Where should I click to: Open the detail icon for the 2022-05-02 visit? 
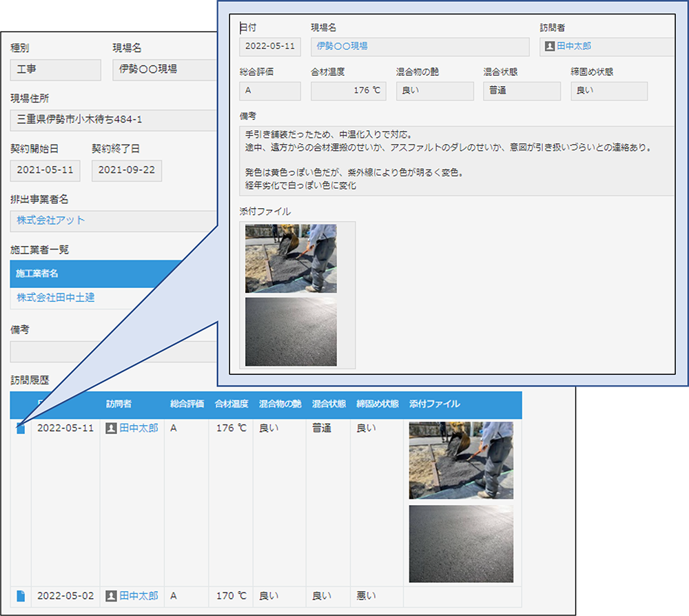pyautogui.click(x=20, y=597)
